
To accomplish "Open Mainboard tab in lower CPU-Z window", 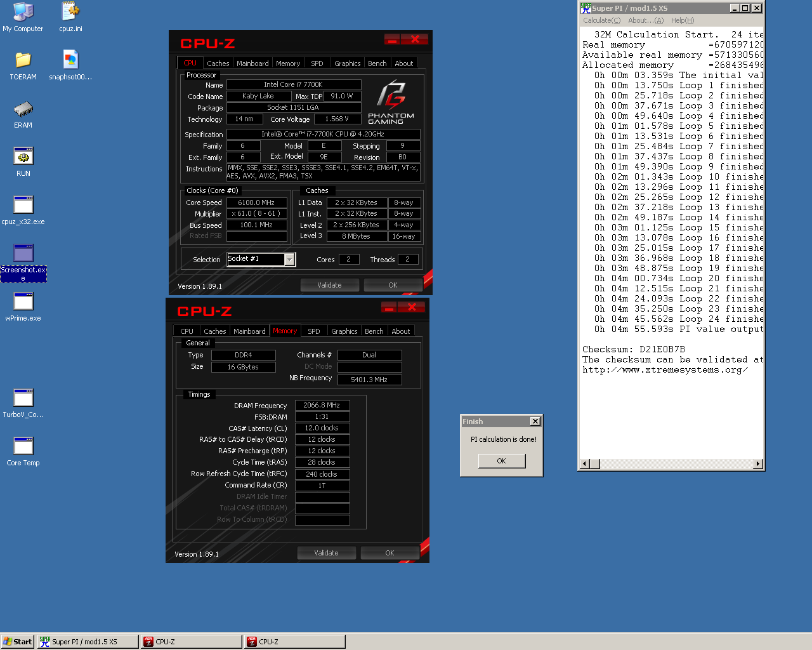I will point(249,331).
